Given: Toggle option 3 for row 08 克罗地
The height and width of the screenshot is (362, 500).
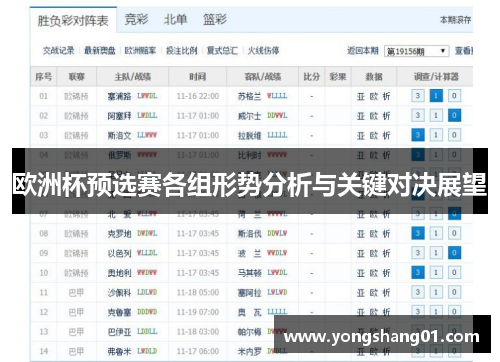Looking at the screenshot, I should (418, 233).
